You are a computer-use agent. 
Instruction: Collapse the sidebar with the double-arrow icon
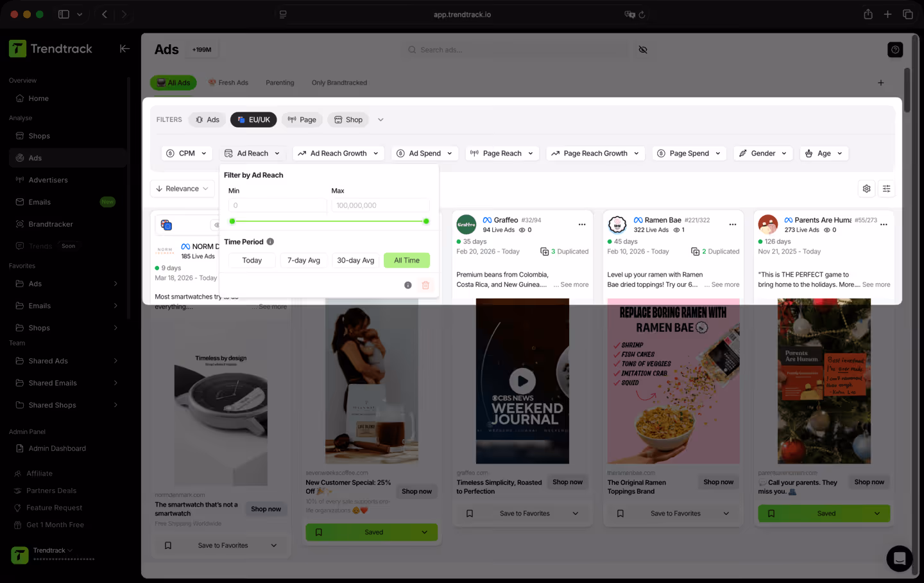pyautogui.click(x=124, y=48)
